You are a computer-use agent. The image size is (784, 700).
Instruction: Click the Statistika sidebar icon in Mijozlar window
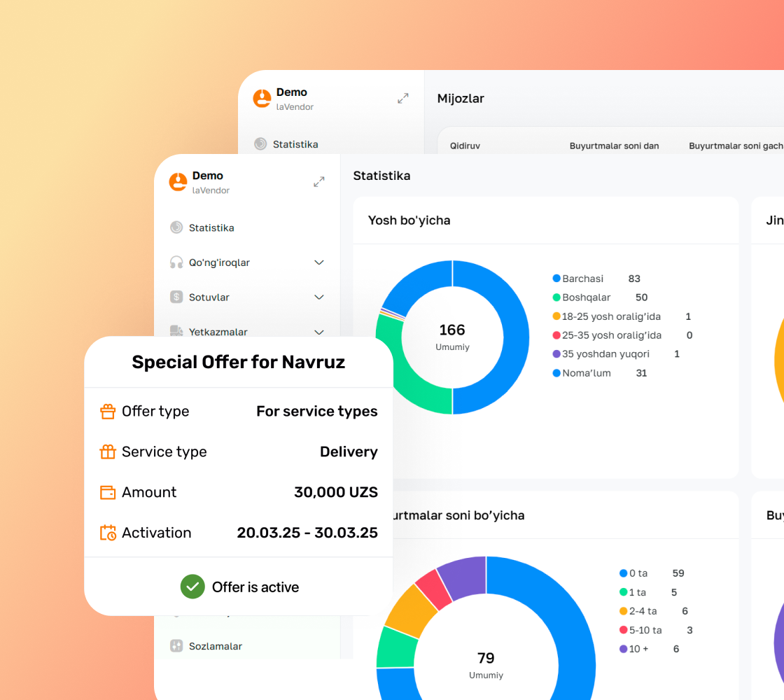pos(260,144)
